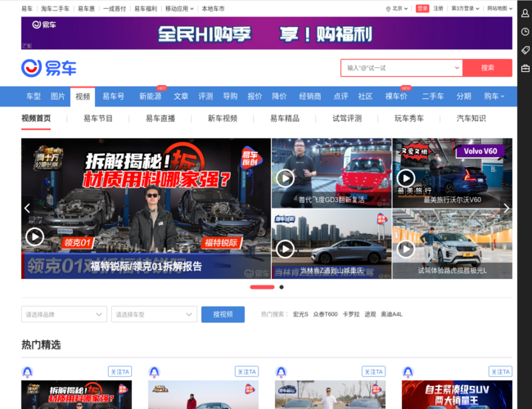Open the 图片 navigation tab

[57, 97]
